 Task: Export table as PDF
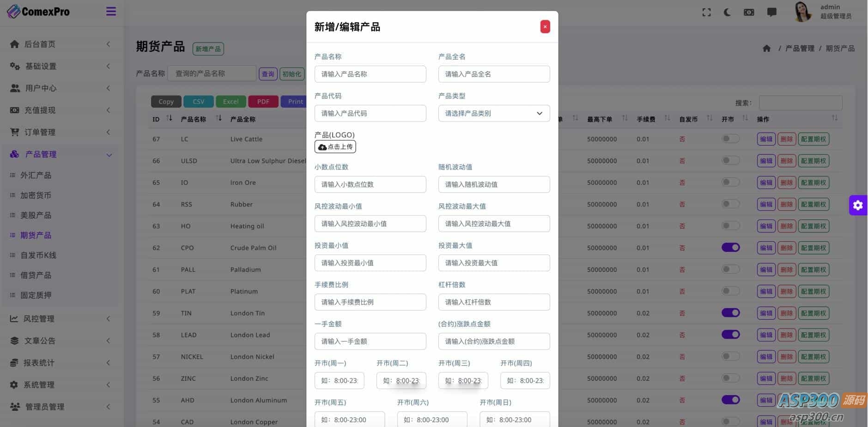(x=263, y=102)
